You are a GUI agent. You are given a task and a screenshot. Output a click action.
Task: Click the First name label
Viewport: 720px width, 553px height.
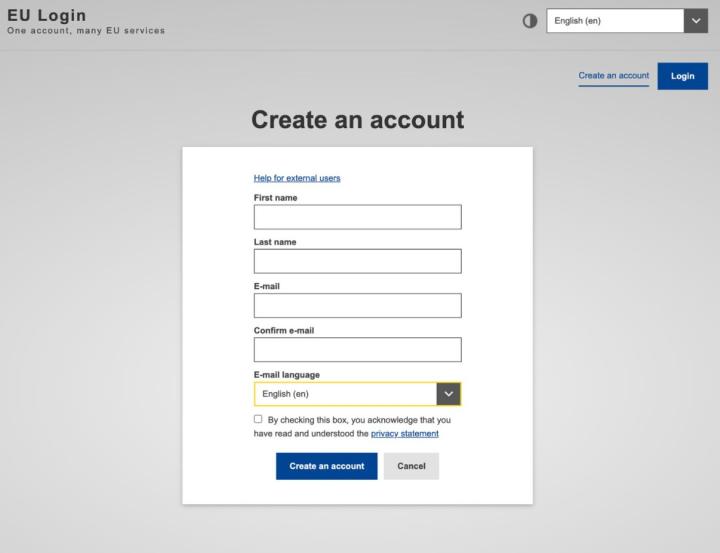[x=276, y=198]
